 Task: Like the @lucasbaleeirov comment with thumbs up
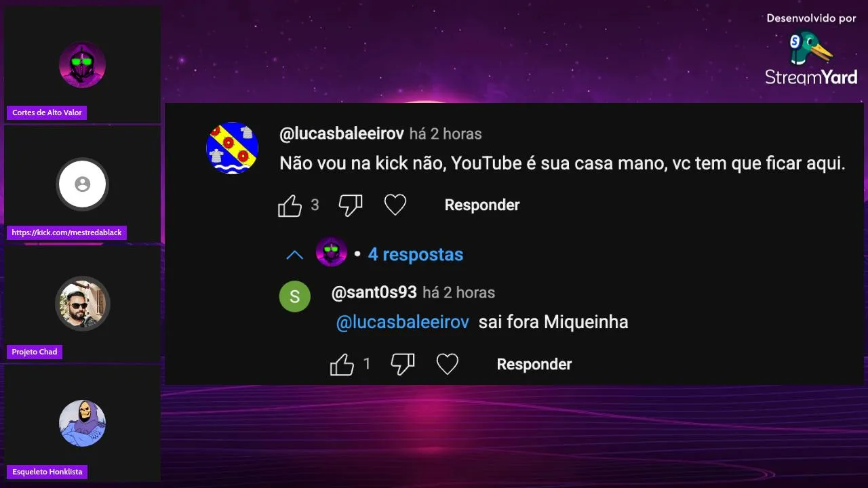click(x=290, y=205)
